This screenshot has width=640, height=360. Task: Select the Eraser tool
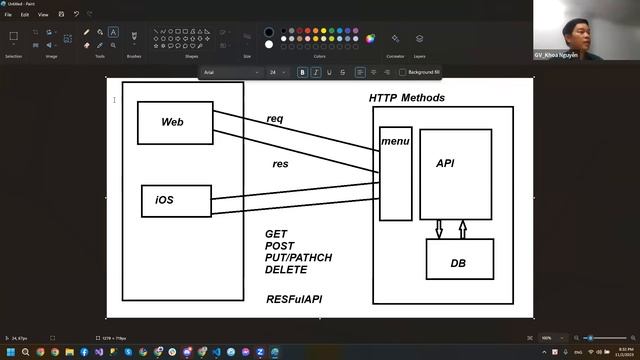87,45
